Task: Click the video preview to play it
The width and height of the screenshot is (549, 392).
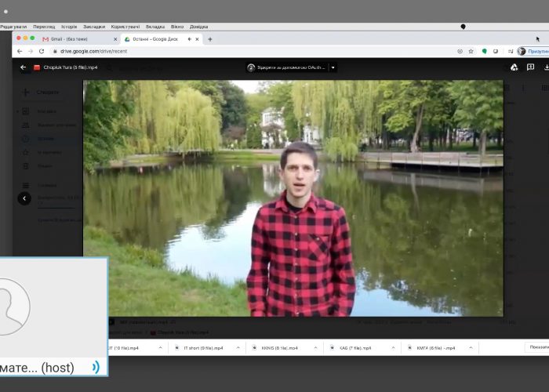Action: [293, 198]
